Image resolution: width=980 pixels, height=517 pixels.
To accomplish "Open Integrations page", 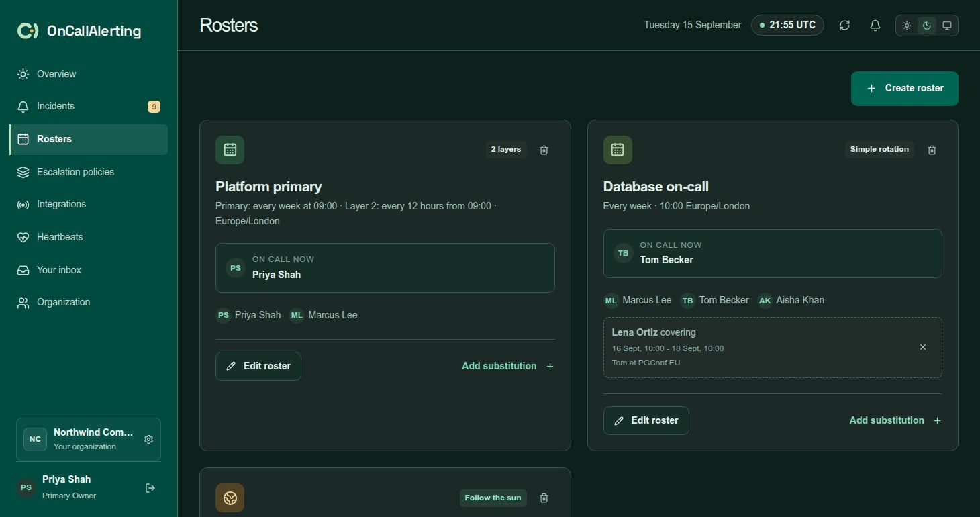I will pyautogui.click(x=89, y=204).
